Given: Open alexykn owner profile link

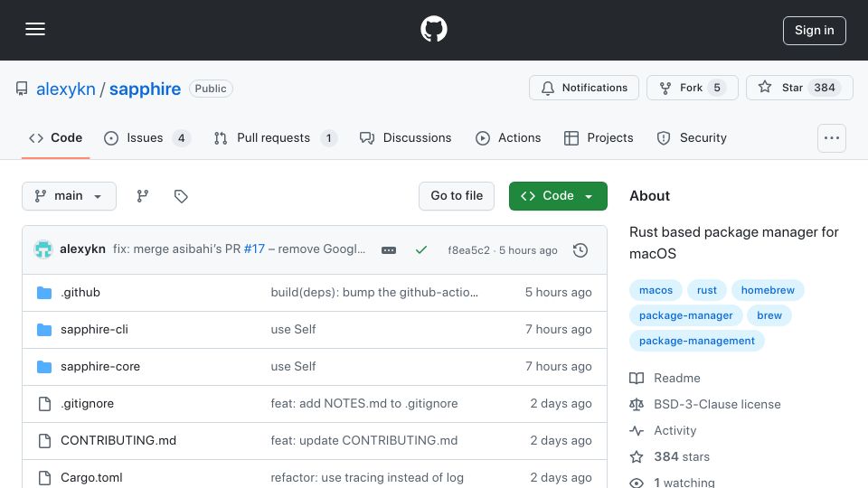Looking at the screenshot, I should (x=66, y=89).
